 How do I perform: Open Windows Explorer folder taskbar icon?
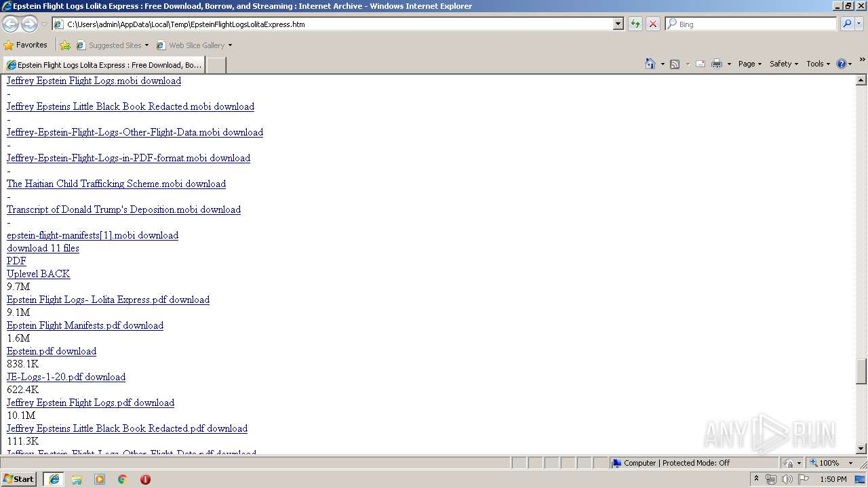tap(77, 479)
